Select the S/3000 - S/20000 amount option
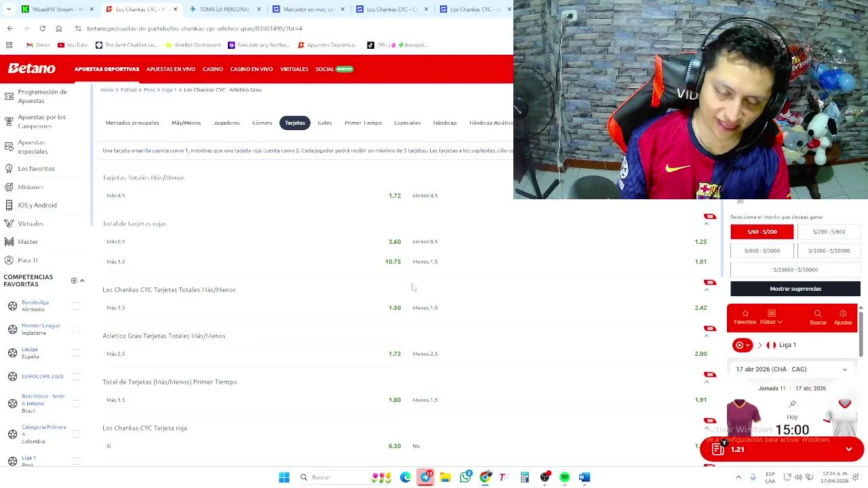The image size is (868, 488). click(x=829, y=251)
